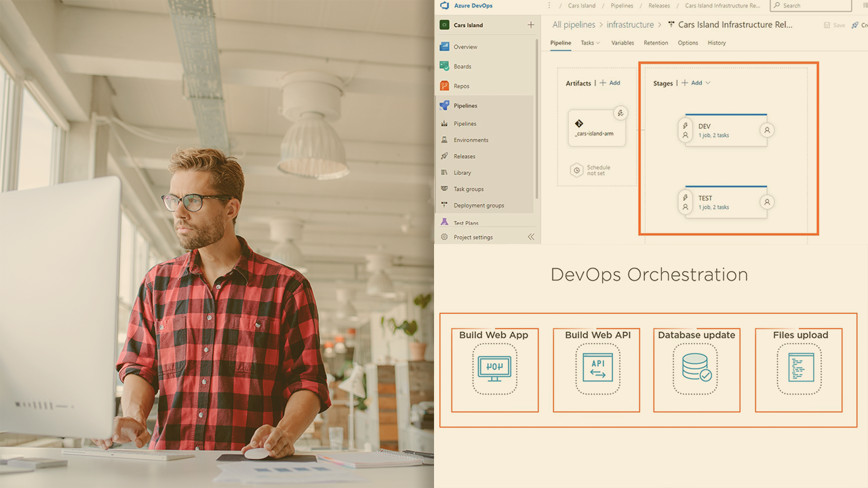The width and height of the screenshot is (868, 488).
Task: Open TEST stage post-deployment conditions icon
Action: (767, 202)
